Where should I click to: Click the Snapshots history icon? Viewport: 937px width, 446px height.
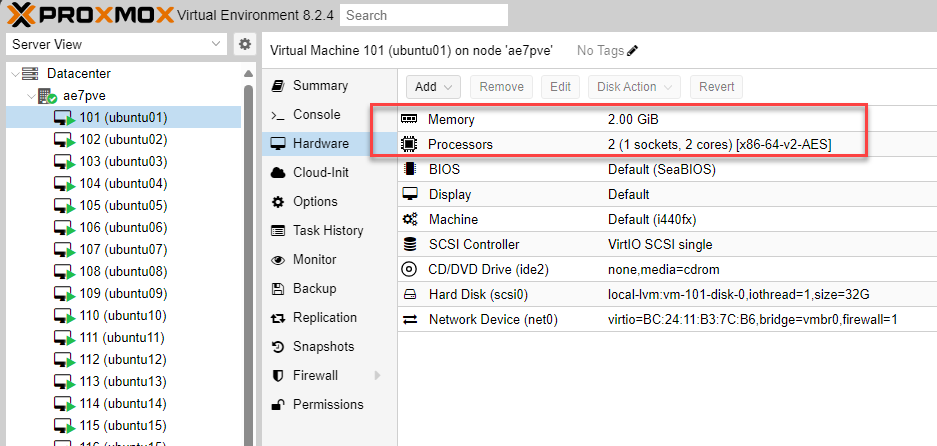(x=278, y=347)
